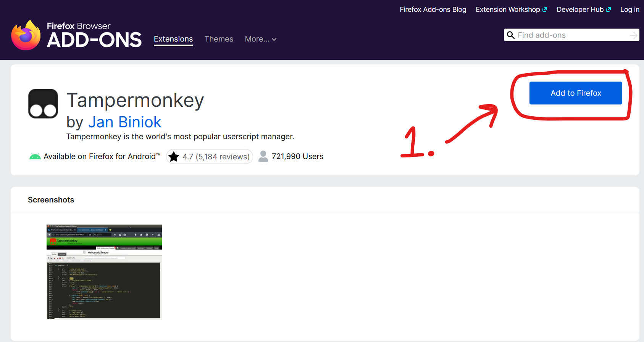
Task: Click the Tampermonkey extension icon
Action: click(43, 104)
